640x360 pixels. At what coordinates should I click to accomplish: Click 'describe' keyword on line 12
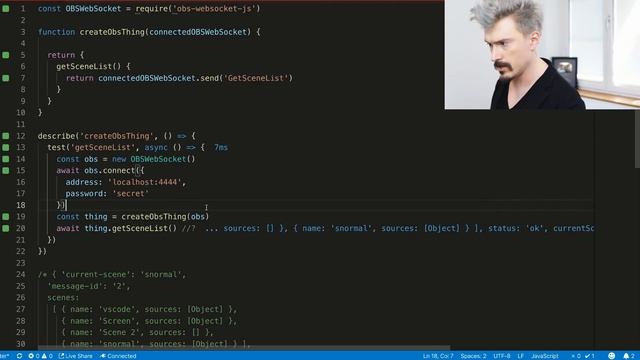pos(56,136)
